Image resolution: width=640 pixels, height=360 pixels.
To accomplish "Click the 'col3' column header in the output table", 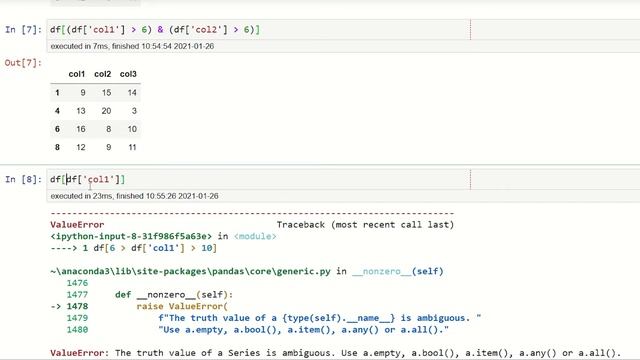I will (x=128, y=74).
